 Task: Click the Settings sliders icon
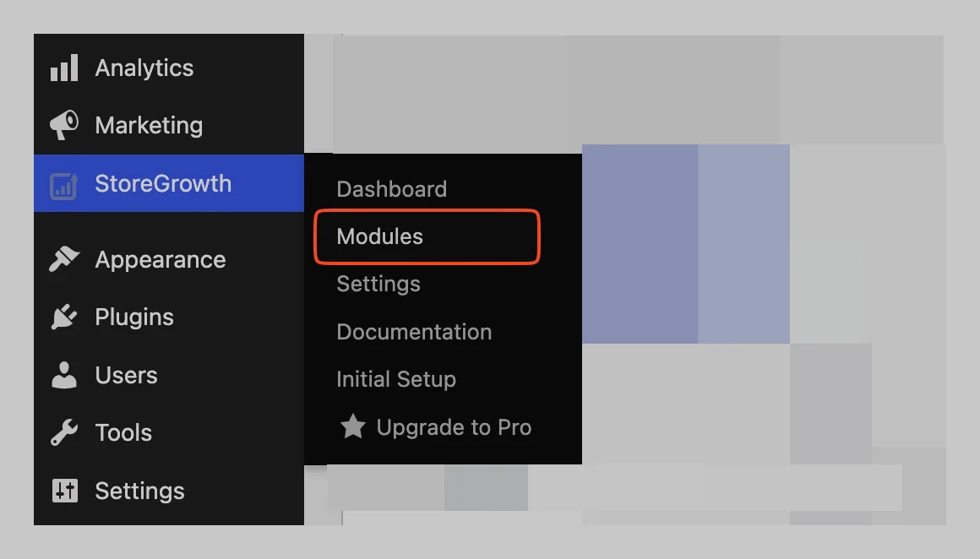point(64,491)
